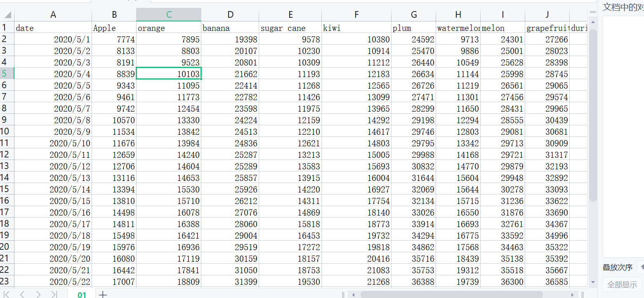Viewport: 644px width, 298px height.
Task: Select column A header
Action: (x=53, y=15)
